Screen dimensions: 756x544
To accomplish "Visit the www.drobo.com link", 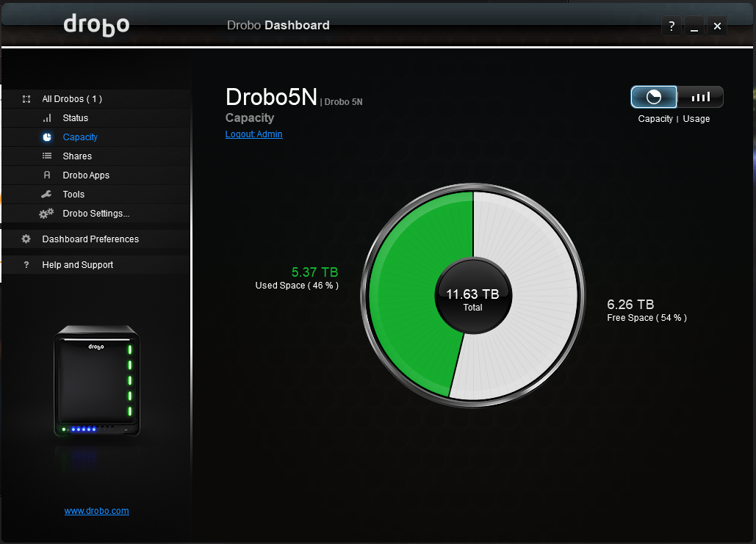I will (96, 511).
